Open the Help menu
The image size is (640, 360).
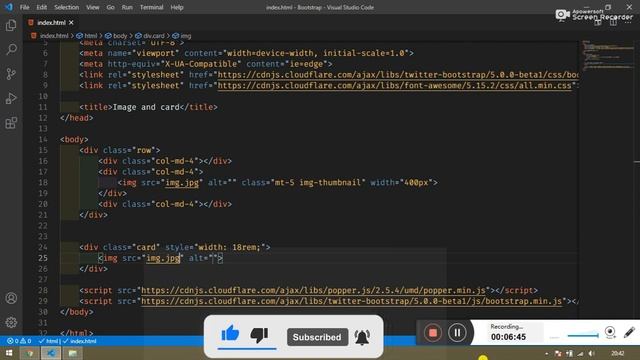pos(177,7)
